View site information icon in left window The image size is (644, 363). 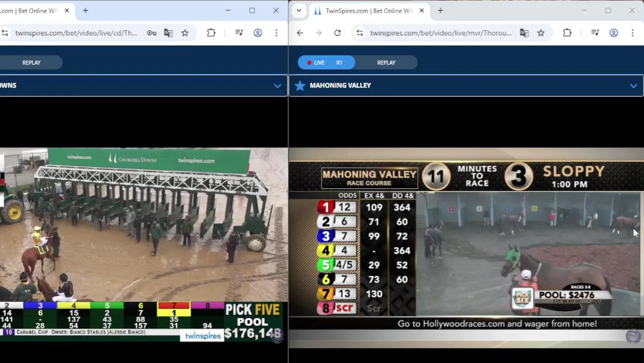click(5, 33)
